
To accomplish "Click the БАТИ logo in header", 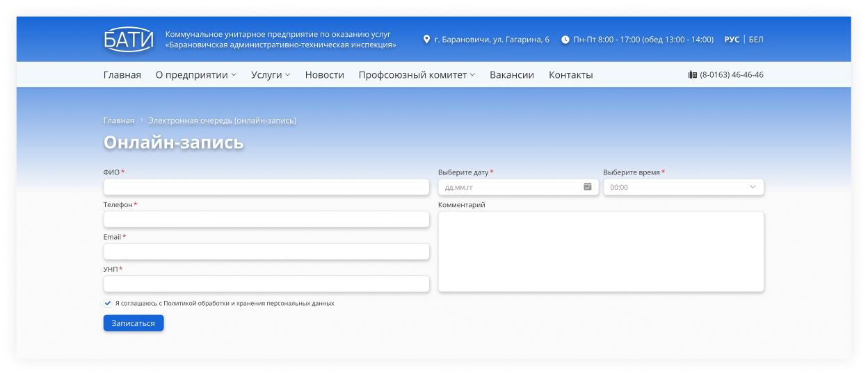I will 128,40.
